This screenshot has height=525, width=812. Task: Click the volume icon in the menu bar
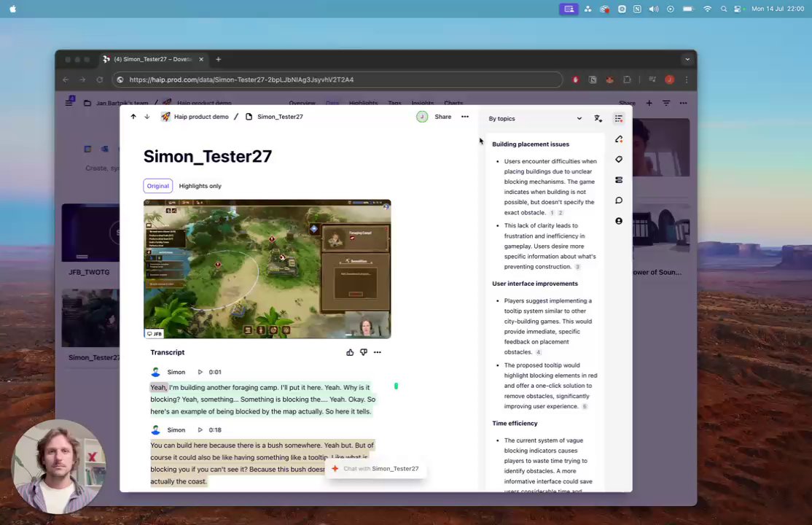pos(654,9)
